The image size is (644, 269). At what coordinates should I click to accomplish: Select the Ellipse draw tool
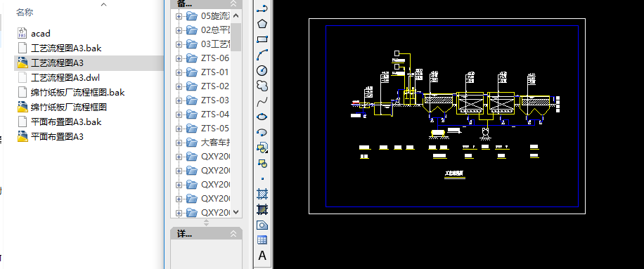(x=262, y=117)
